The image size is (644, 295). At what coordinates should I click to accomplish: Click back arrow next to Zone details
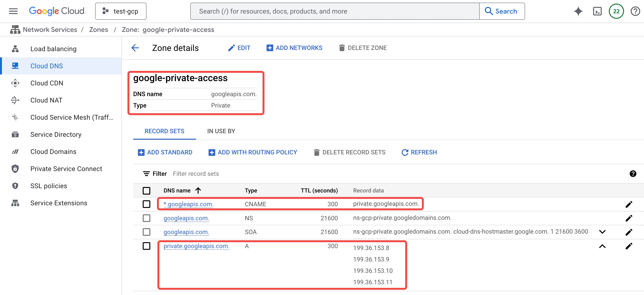pyautogui.click(x=135, y=48)
